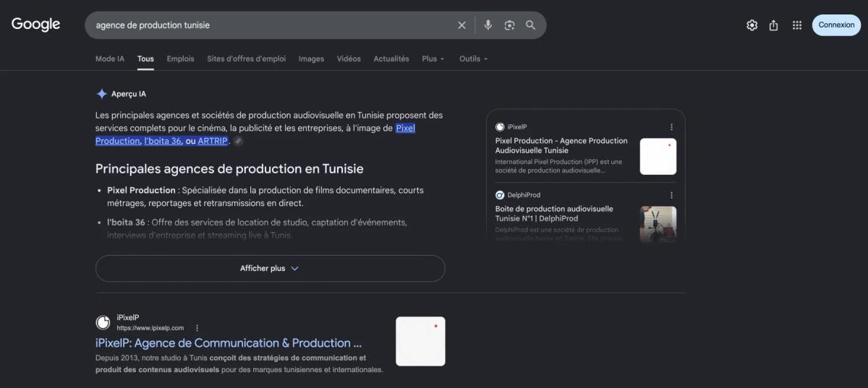Expand the AI overview with Afficher plus
Image resolution: width=868 pixels, height=388 pixels.
tap(270, 268)
